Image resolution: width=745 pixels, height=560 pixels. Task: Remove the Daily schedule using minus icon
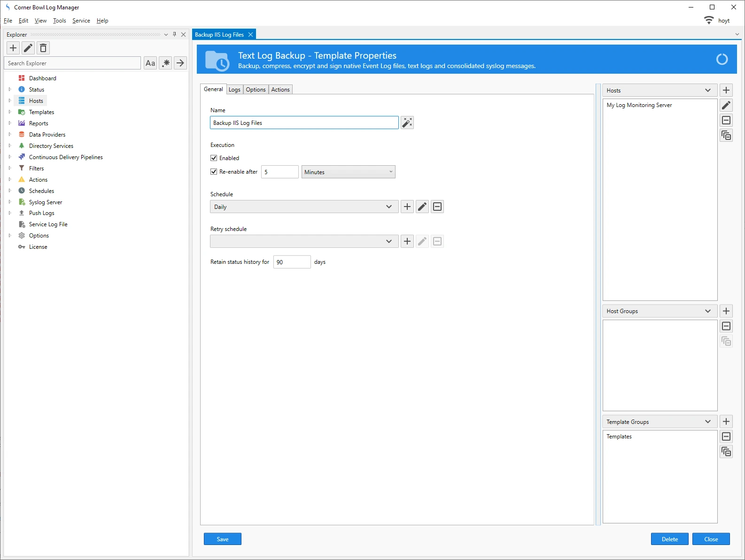tap(437, 207)
